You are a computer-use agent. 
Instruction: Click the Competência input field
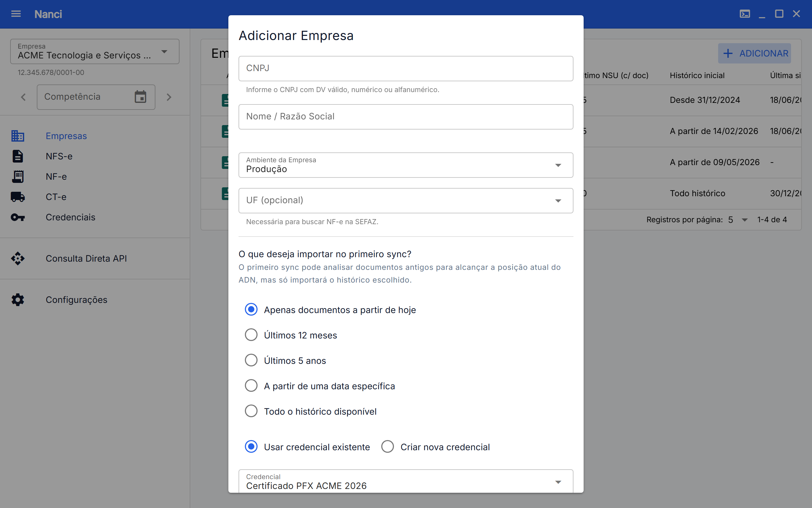(x=96, y=97)
